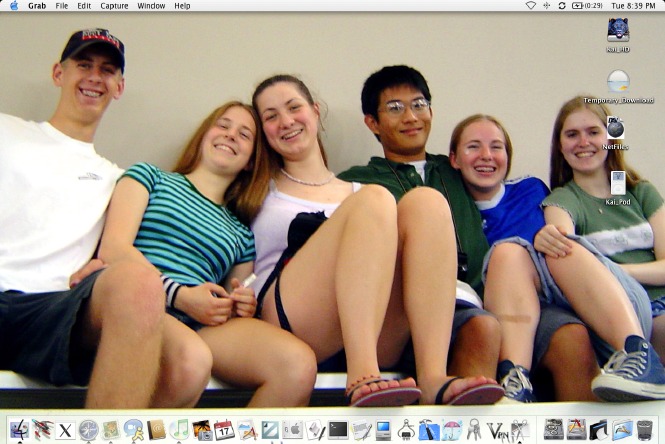The width and height of the screenshot is (665, 444).
Task: Open Terminal from the Dock
Action: (x=338, y=430)
